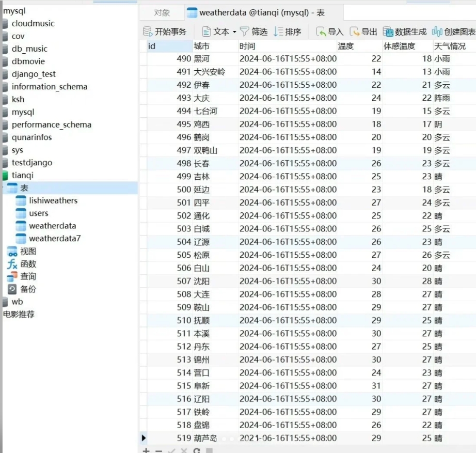The image size is (476, 453).
Task: Click the 文本 text view icon
Action: (206, 32)
